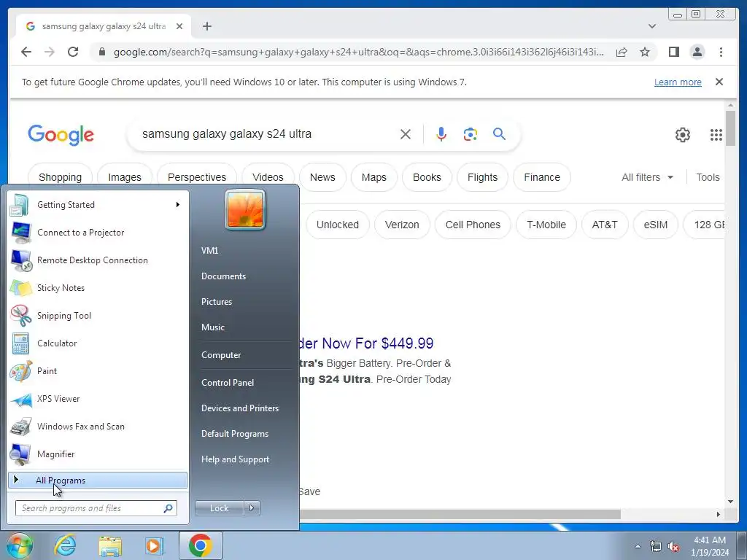Open Internet Explorer from the taskbar
Screen dimensions: 747x560
click(65, 545)
